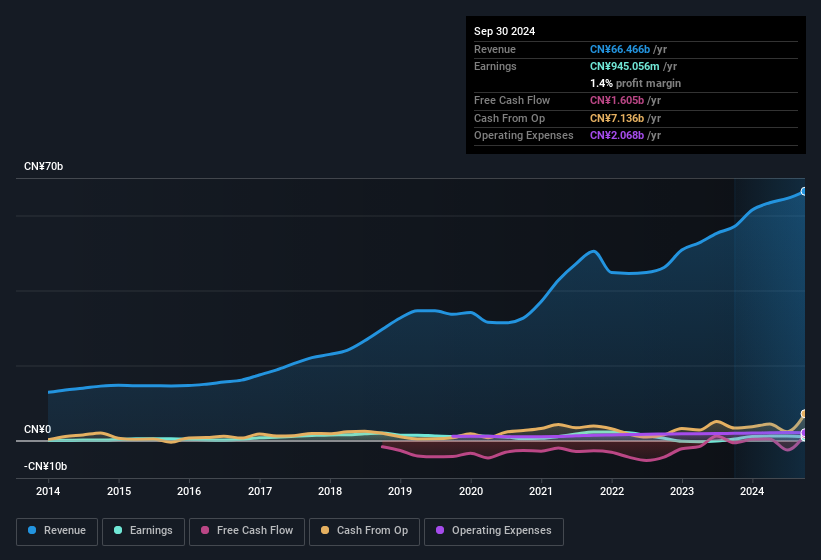Image resolution: width=821 pixels, height=560 pixels.
Task: Click the purple Operating Expenses endpoint marker
Action: [803, 433]
